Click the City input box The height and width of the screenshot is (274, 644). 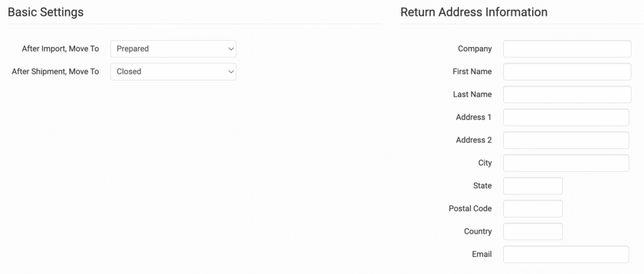tap(566, 163)
